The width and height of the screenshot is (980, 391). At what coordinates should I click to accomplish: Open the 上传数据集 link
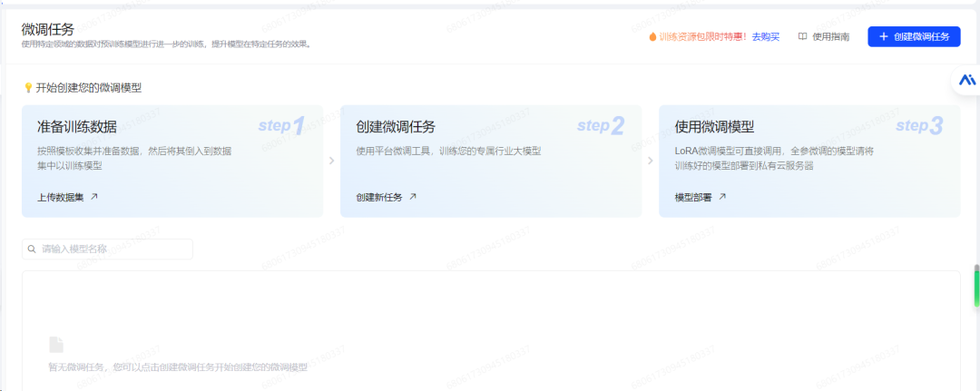tap(61, 198)
